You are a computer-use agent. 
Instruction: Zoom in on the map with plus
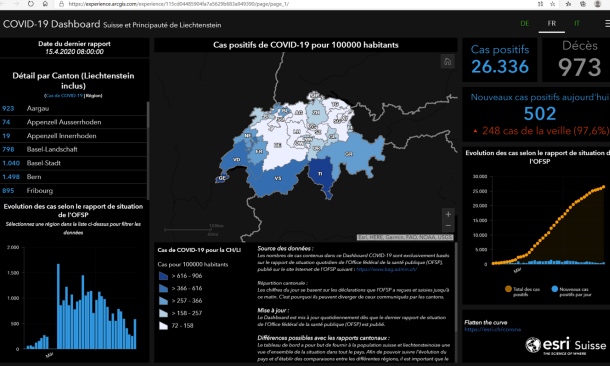click(448, 214)
